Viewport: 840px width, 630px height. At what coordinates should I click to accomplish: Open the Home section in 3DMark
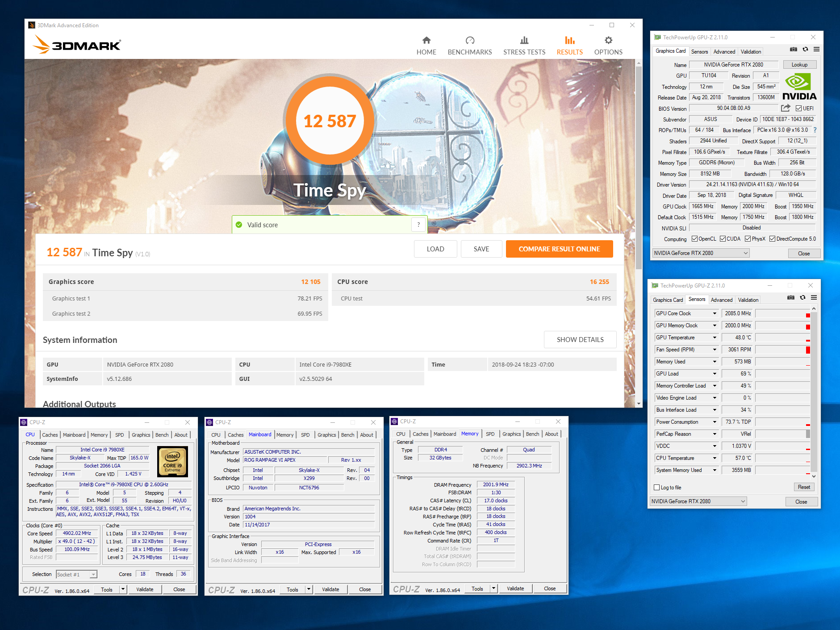coord(426,46)
